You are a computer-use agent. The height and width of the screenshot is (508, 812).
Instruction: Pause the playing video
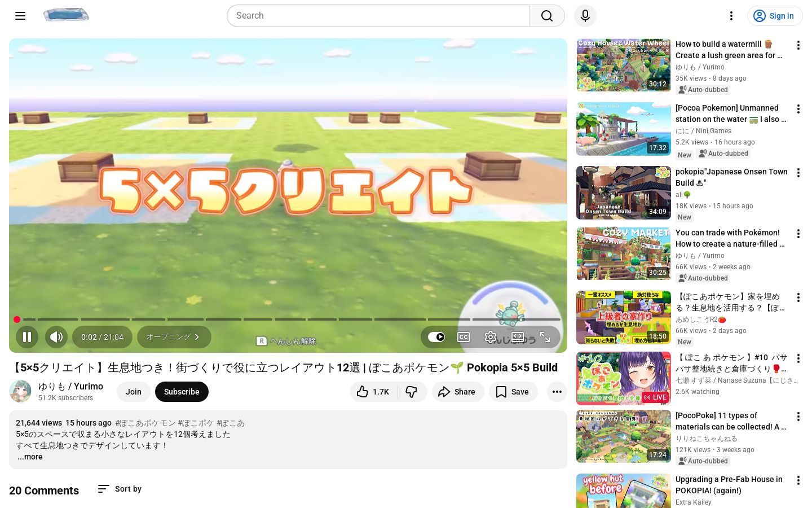(x=27, y=337)
